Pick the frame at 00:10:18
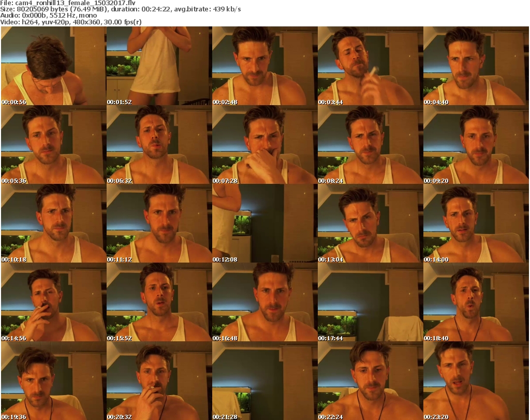The height and width of the screenshot is (420, 530). pos(53,224)
